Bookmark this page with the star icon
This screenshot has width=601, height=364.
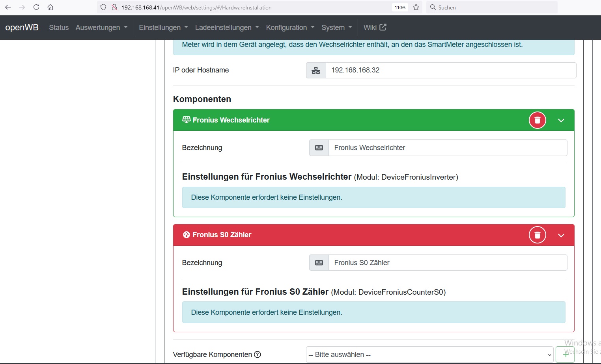[x=416, y=7]
